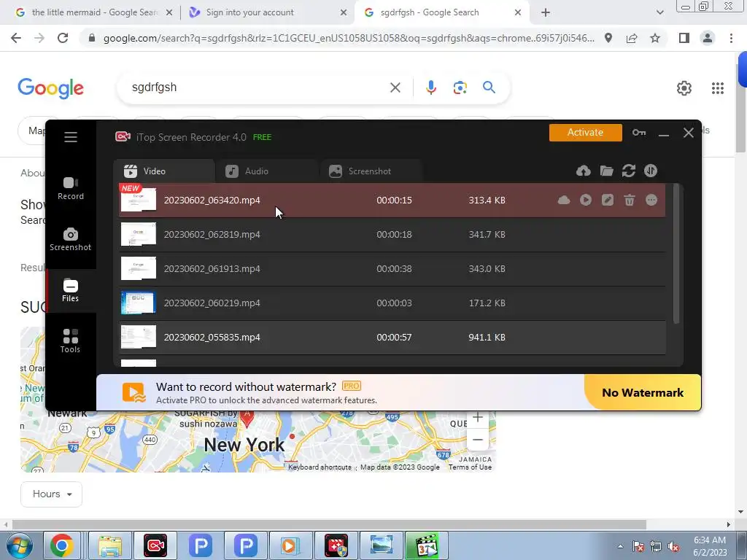Click the Activate button
The width and height of the screenshot is (747, 560).
coord(585,133)
